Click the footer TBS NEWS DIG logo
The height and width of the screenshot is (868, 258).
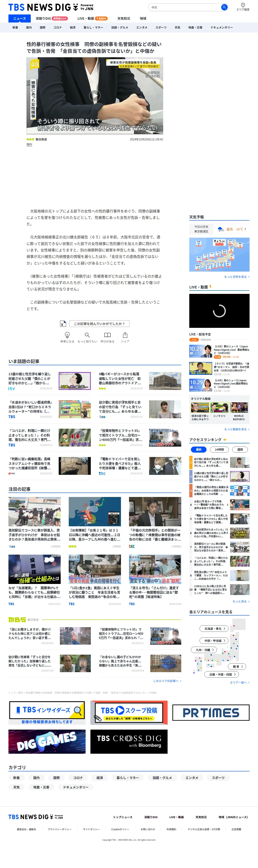[35, 817]
